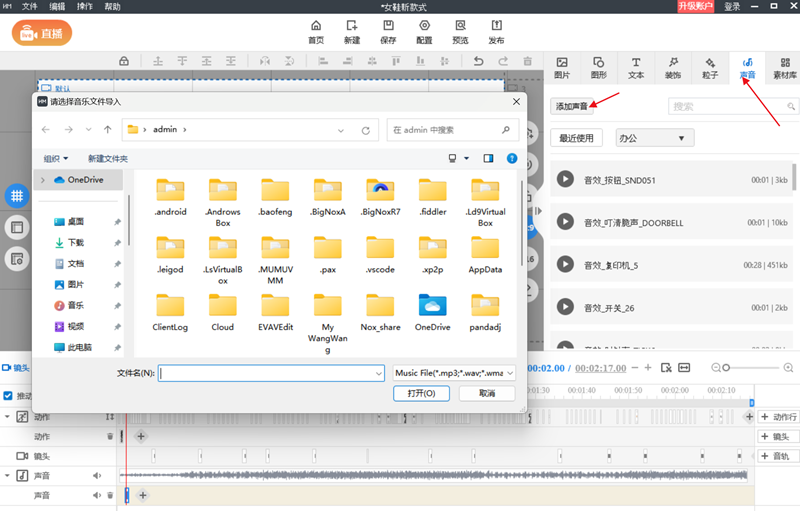Open the 配置 settings icon
The height and width of the screenshot is (511, 800).
424,32
